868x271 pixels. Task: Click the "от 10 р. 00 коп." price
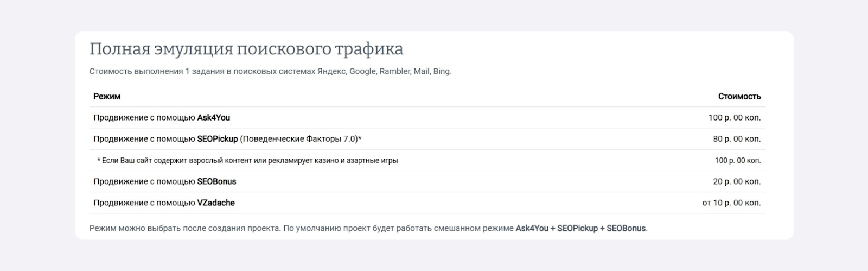[x=731, y=203]
